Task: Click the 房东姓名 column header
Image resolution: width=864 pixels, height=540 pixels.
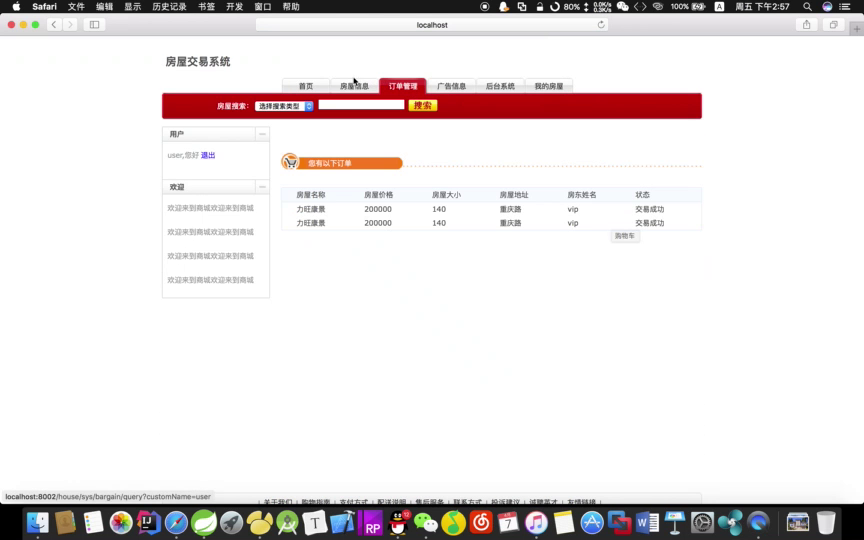Action: pos(582,195)
